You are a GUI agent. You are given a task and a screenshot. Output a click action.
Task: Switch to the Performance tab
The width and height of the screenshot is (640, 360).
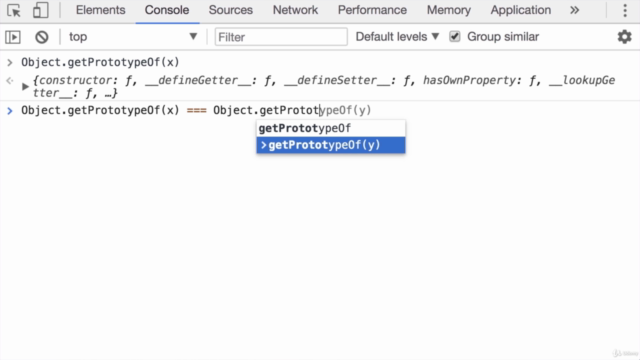[372, 10]
